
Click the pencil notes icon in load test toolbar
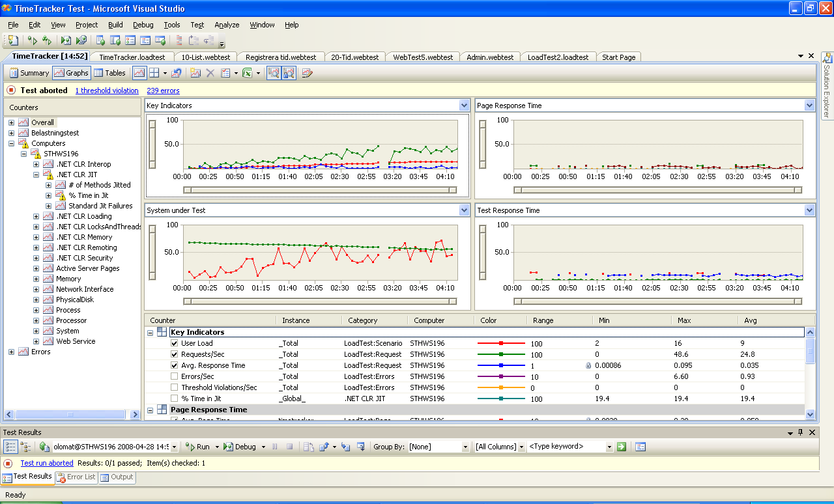click(307, 73)
